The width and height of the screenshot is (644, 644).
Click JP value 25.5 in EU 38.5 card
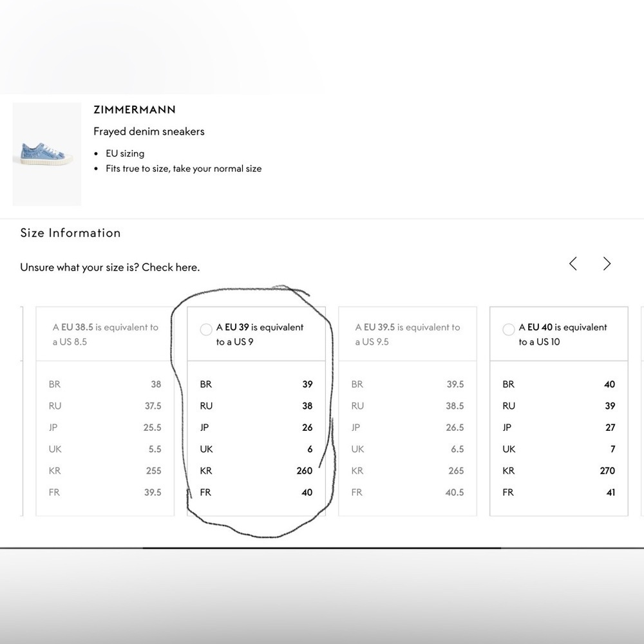coord(153,428)
